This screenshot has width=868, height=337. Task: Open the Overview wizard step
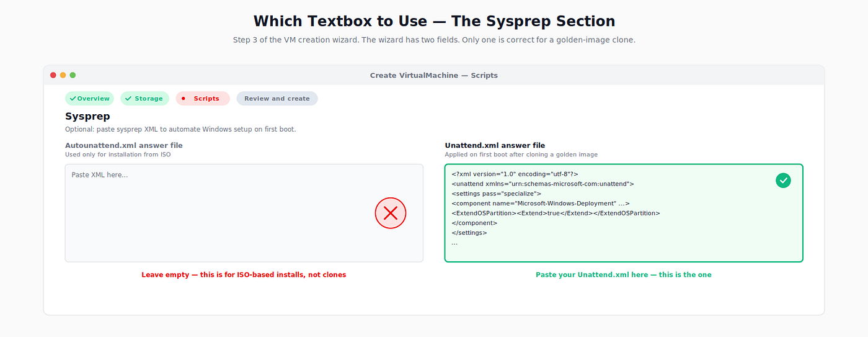coord(90,98)
